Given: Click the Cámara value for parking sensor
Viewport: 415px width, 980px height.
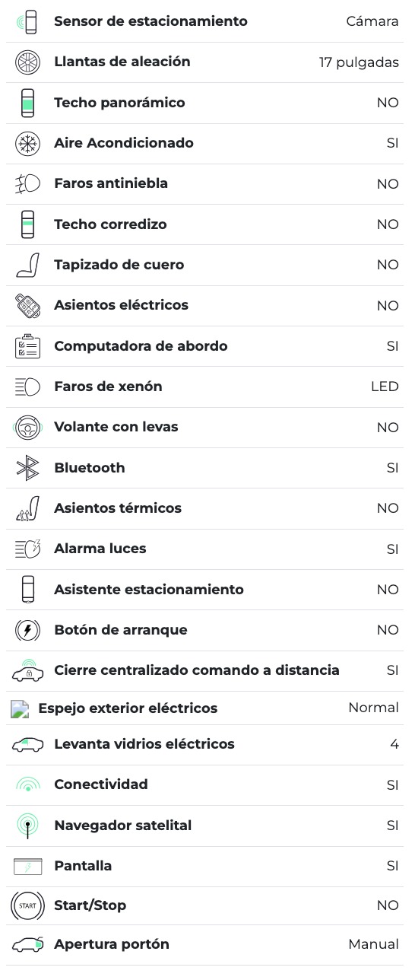Looking at the screenshot, I should (x=372, y=21).
